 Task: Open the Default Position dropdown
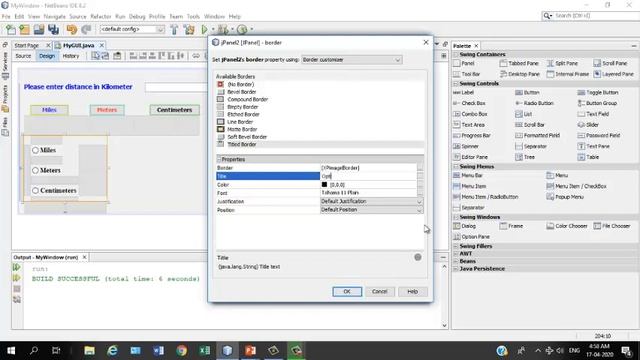pos(371,210)
